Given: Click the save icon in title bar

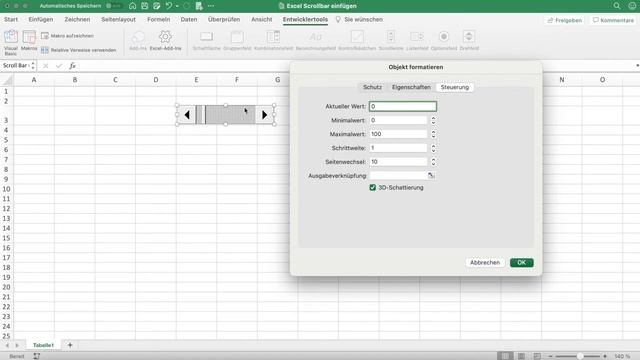Looking at the screenshot, I should coord(144,6).
